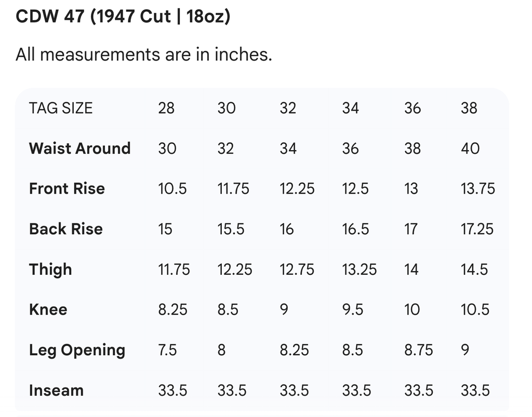Image resolution: width=532 pixels, height=417 pixels.
Task: Select the Leg Opening row label
Action: 77,350
